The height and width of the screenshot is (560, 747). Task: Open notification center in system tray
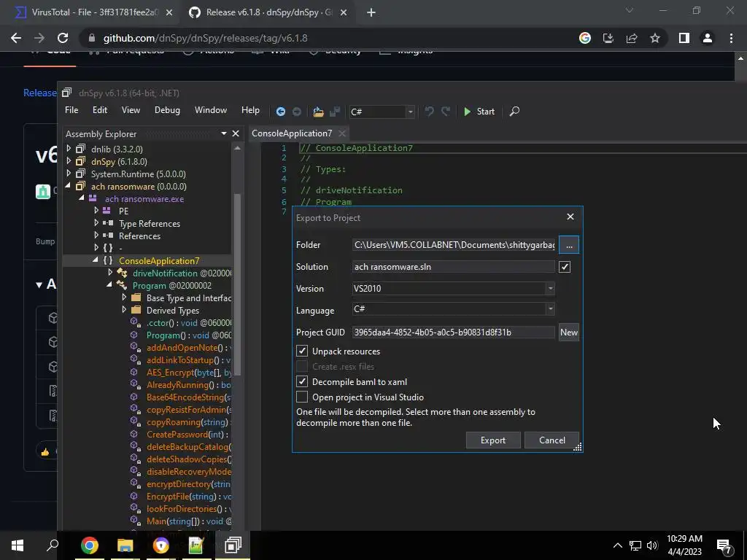[x=724, y=545]
